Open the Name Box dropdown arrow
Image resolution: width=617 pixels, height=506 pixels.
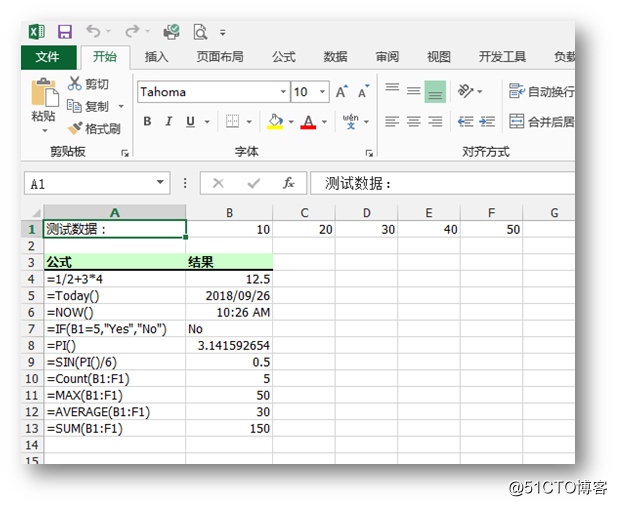[160, 182]
